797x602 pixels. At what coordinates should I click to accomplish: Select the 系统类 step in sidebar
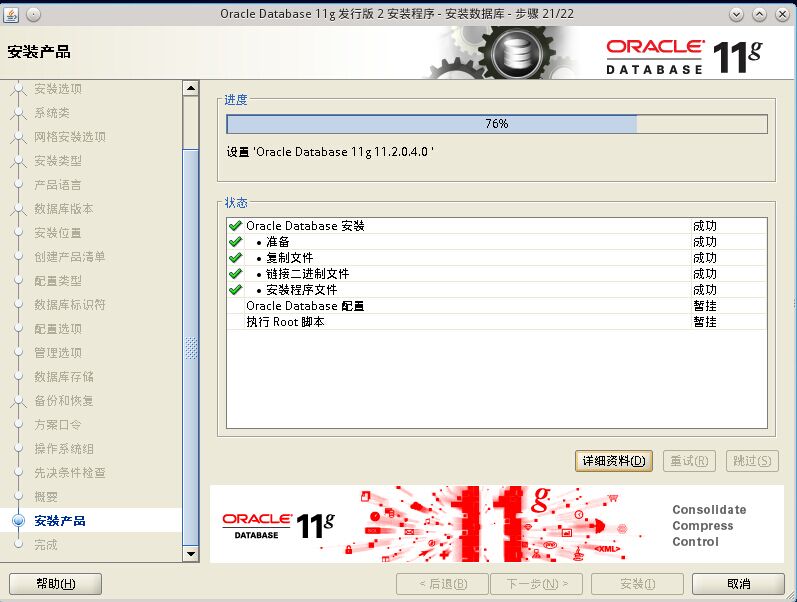tap(52, 112)
